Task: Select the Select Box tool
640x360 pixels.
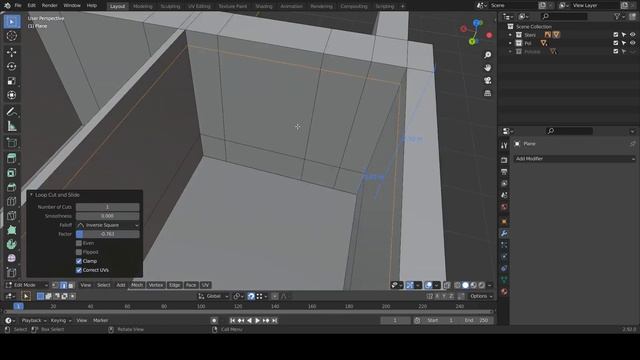Action: [11, 21]
